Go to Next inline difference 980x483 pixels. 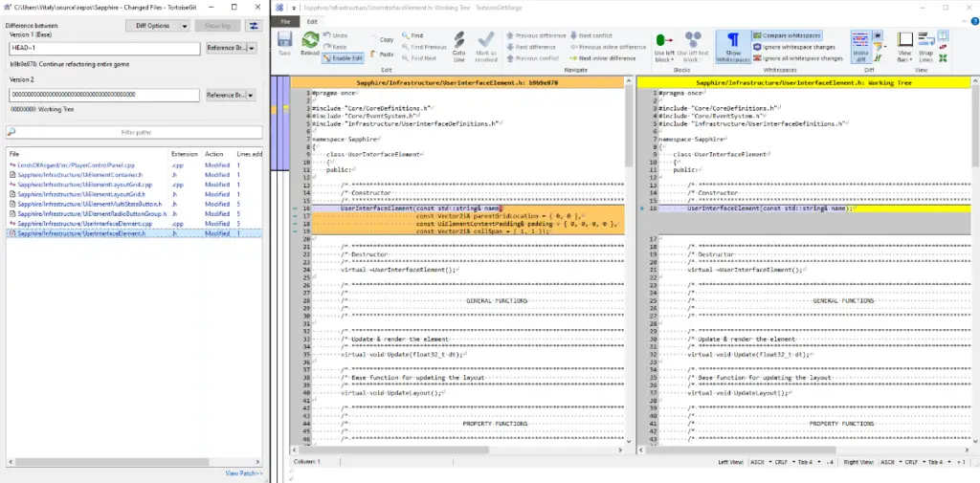click(603, 58)
